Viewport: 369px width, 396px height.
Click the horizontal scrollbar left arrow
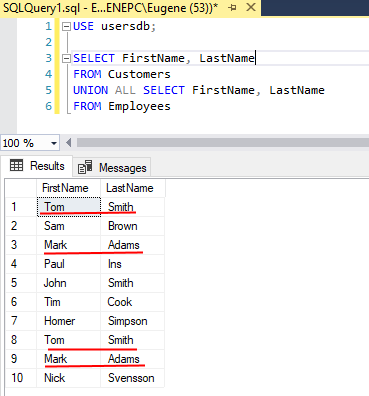click(x=69, y=143)
